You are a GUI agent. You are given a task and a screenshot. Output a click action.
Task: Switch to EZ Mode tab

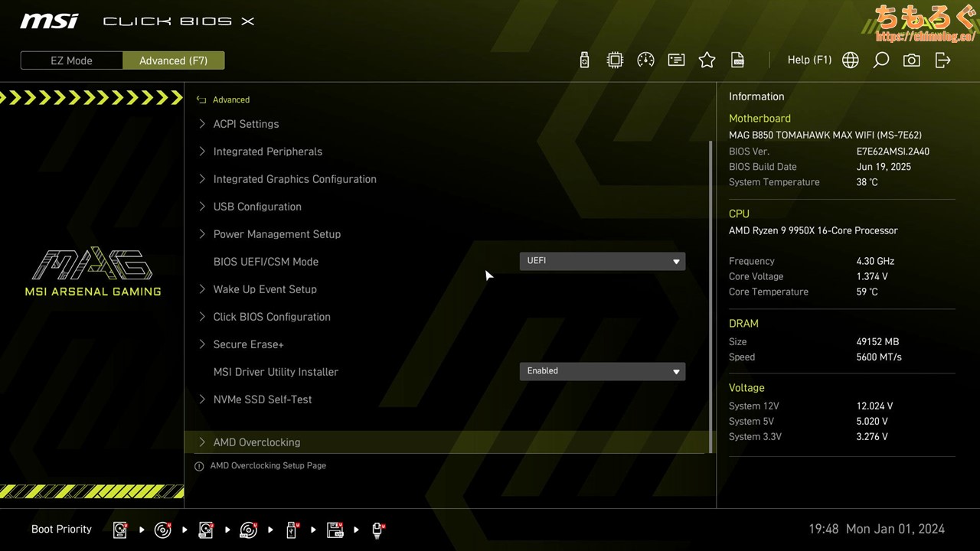[71, 60]
